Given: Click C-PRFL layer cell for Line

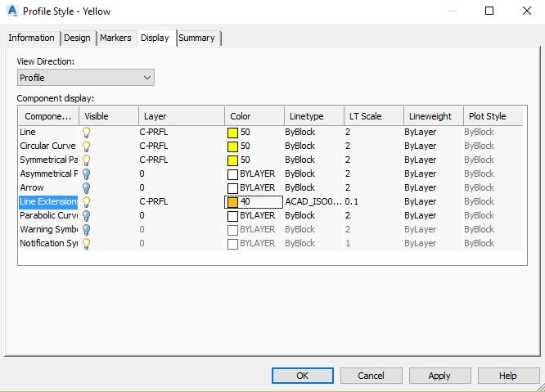Looking at the screenshot, I should (154, 132).
